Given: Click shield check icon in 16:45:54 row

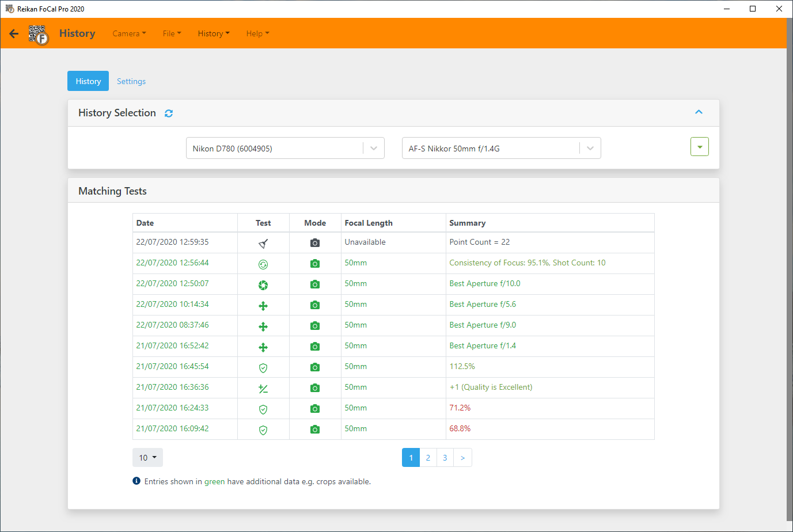Looking at the screenshot, I should pos(263,368).
